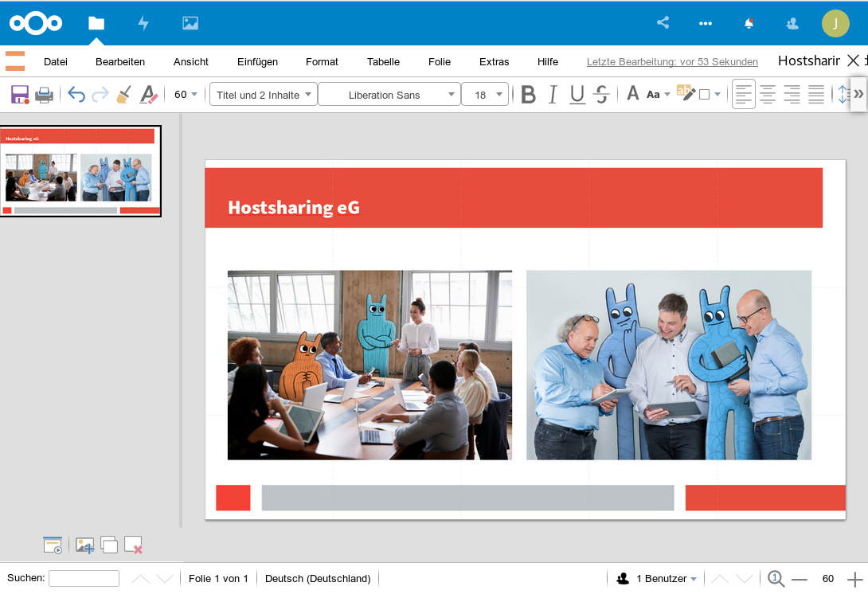The image size is (868, 594).
Task: Open the Hilfe menu
Action: pos(548,62)
